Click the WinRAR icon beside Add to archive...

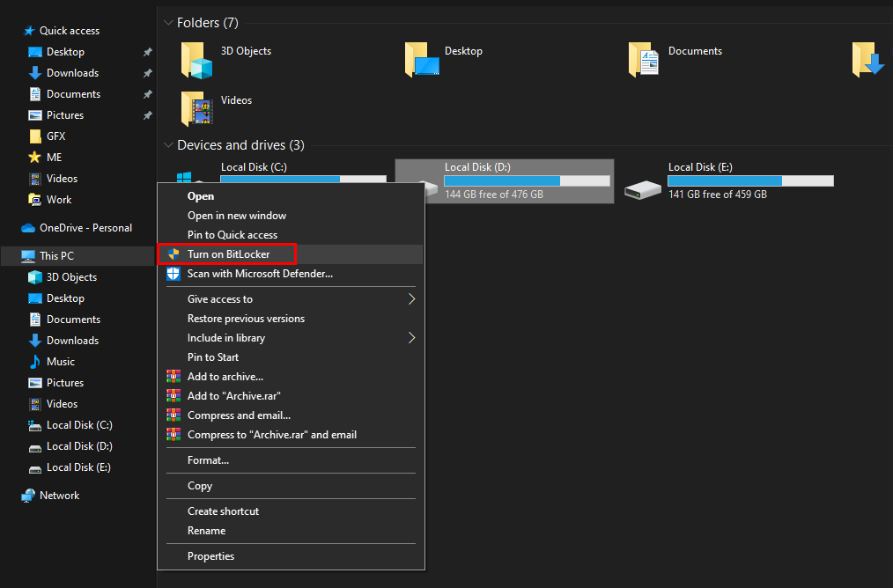[173, 376]
